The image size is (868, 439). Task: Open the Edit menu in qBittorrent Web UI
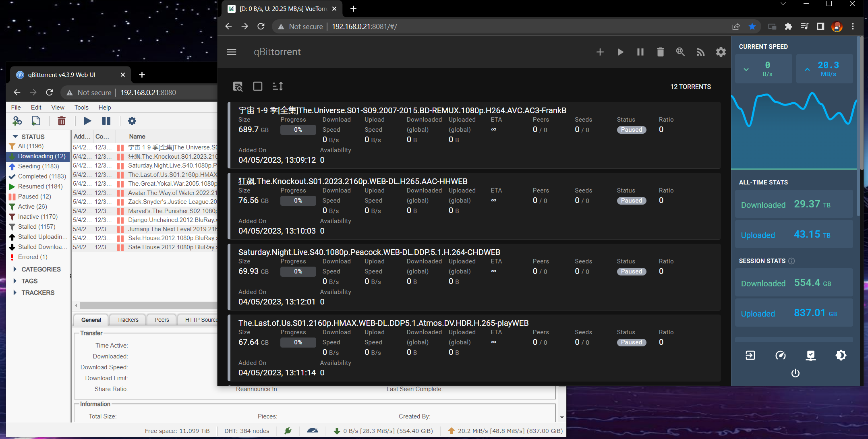tap(36, 107)
